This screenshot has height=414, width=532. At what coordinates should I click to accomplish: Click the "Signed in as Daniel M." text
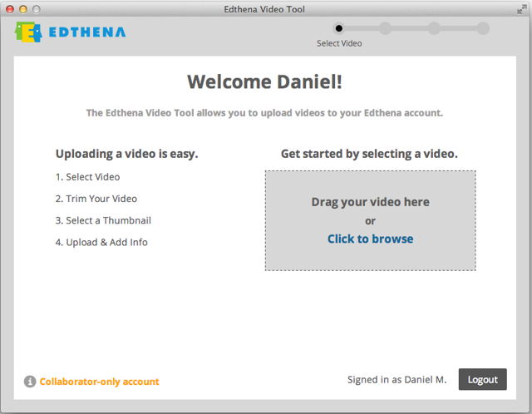pyautogui.click(x=397, y=380)
